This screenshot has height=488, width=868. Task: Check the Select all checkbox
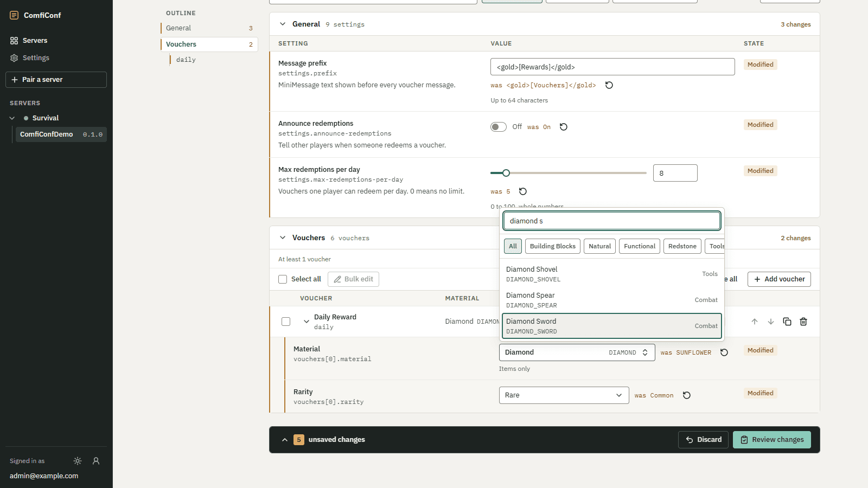(283, 279)
